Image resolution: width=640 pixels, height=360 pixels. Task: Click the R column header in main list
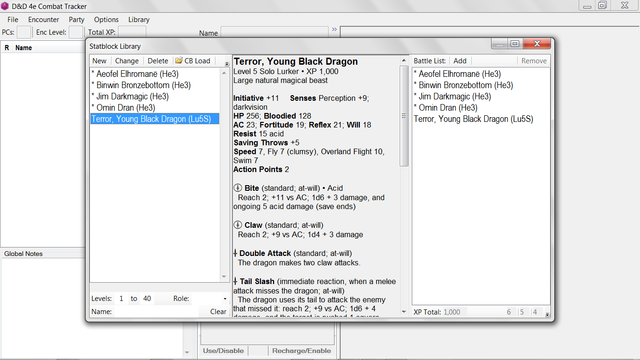point(7,48)
